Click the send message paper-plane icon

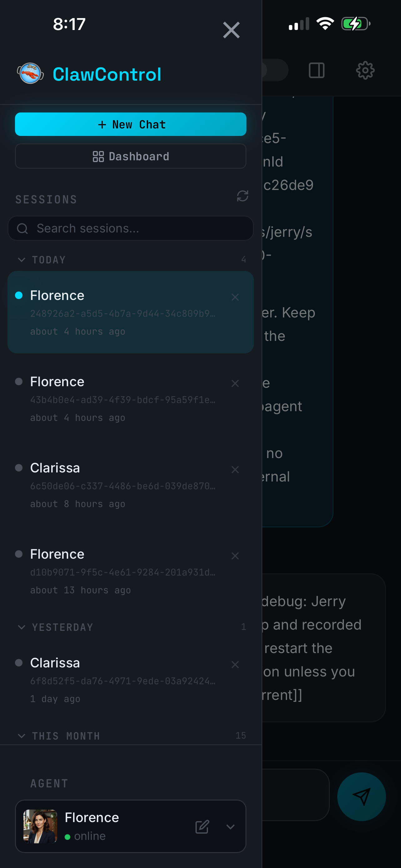tap(362, 796)
